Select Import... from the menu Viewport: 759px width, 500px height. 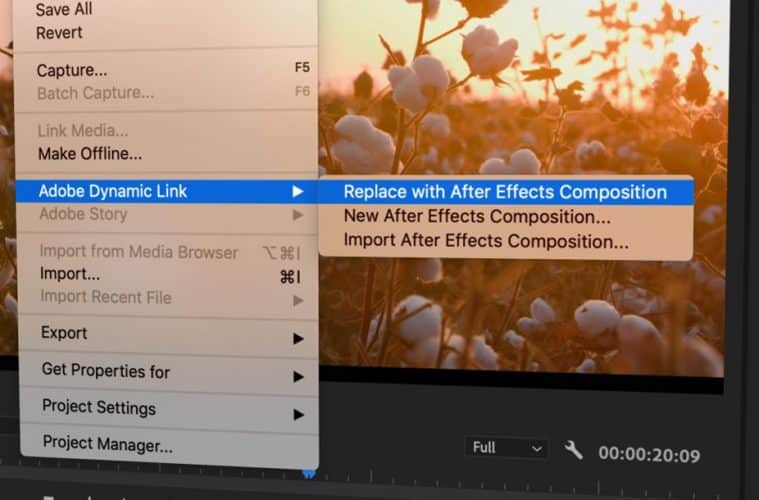click(70, 274)
